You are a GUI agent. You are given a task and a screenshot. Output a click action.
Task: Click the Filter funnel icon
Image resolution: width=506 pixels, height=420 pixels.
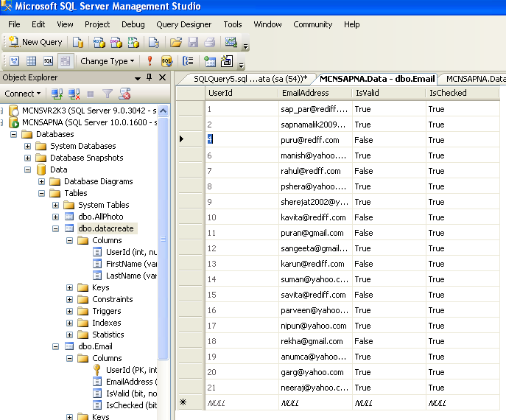coord(107,94)
